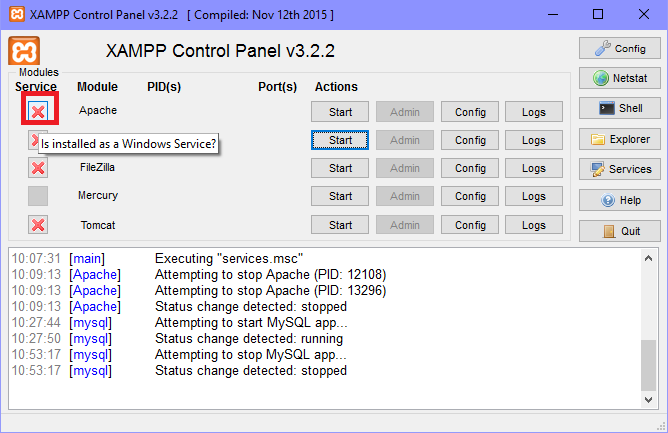Click the Help button
The image size is (668, 433).
(x=619, y=200)
